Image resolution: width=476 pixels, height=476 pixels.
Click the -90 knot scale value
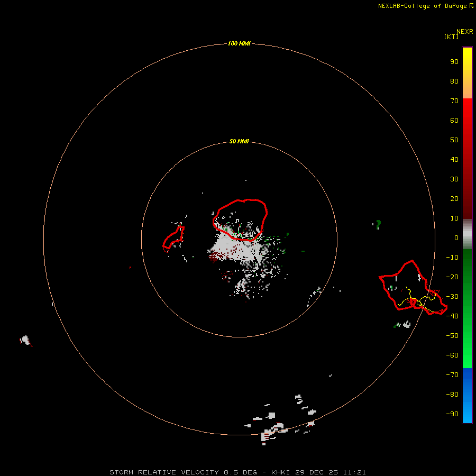tap(452, 414)
